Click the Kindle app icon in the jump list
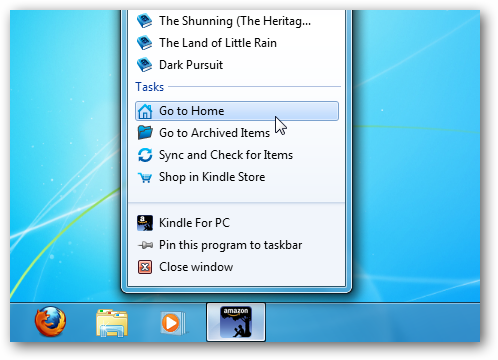Image resolution: width=498 pixels, height=360 pixels. pyautogui.click(x=145, y=223)
